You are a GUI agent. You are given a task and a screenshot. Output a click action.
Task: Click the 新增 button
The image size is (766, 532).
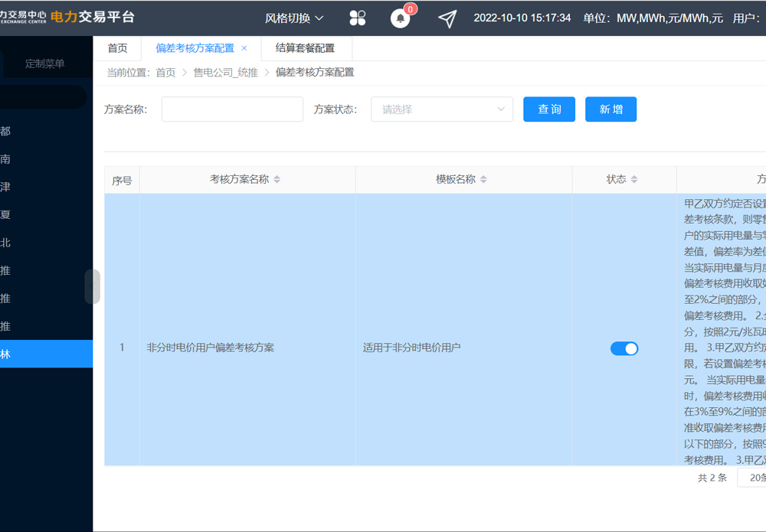click(611, 109)
